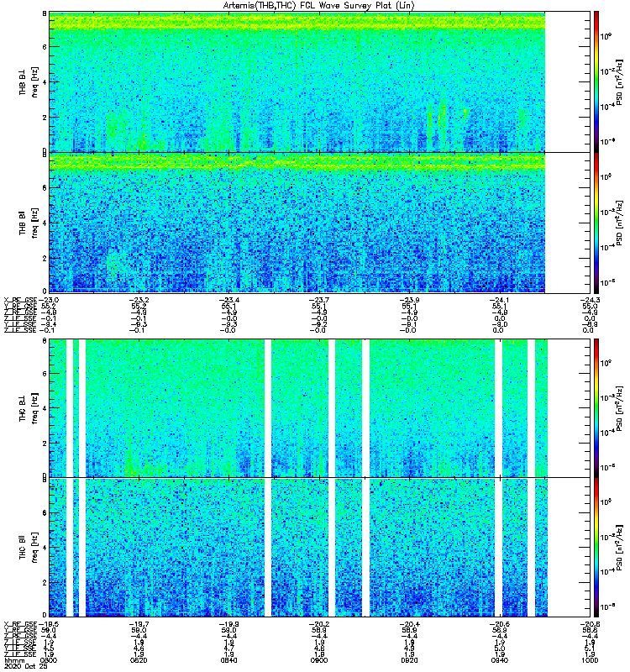The image size is (630, 672).
Task: Click THB X_RE_GSE value -23.4
Action: click(228, 300)
